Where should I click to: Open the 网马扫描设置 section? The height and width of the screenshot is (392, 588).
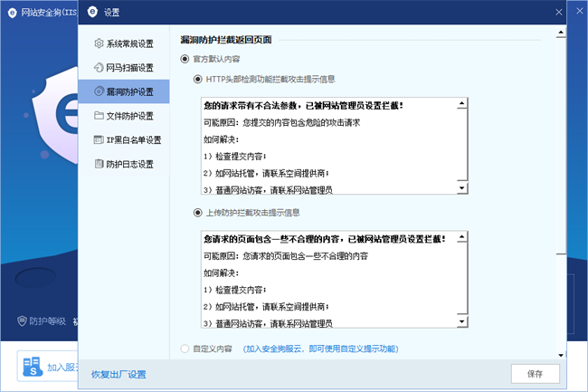[x=124, y=68]
